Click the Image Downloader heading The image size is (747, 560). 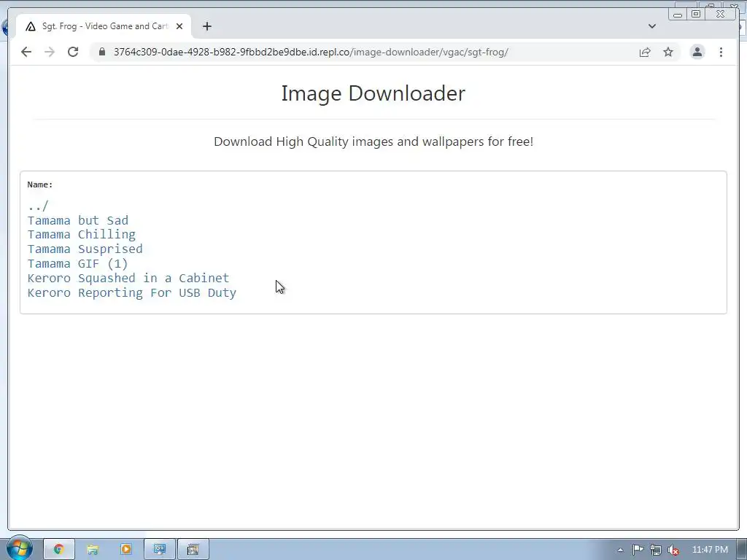(x=373, y=93)
